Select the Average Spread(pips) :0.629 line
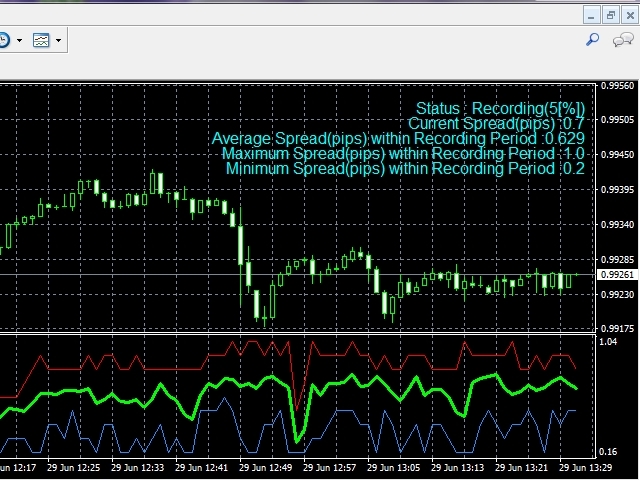Viewport: 640px width, 480px height. pos(398,138)
